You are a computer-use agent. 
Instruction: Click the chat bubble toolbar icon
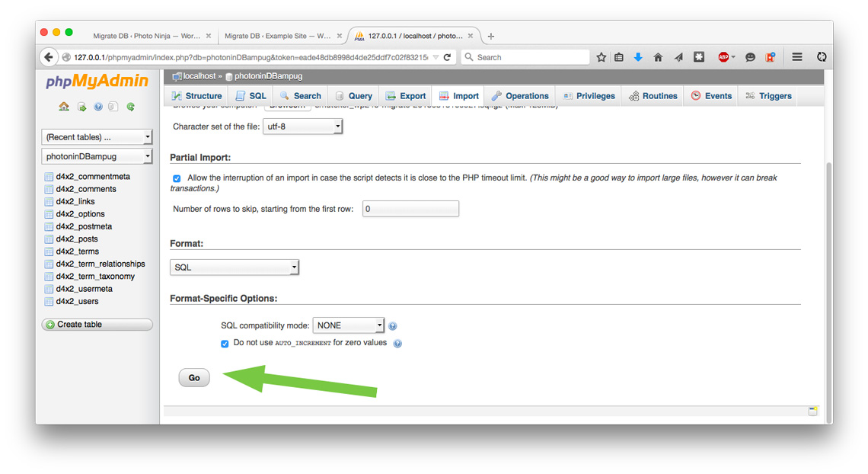[750, 57]
